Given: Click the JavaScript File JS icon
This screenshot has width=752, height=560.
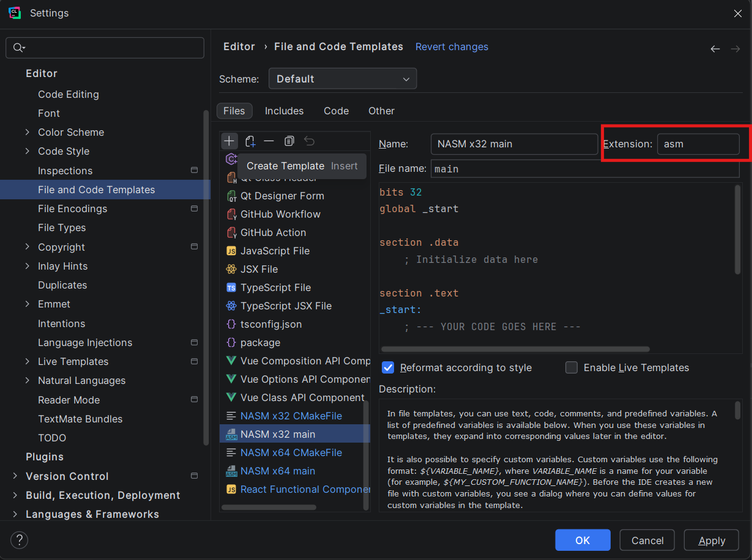Looking at the screenshot, I should coord(231,251).
